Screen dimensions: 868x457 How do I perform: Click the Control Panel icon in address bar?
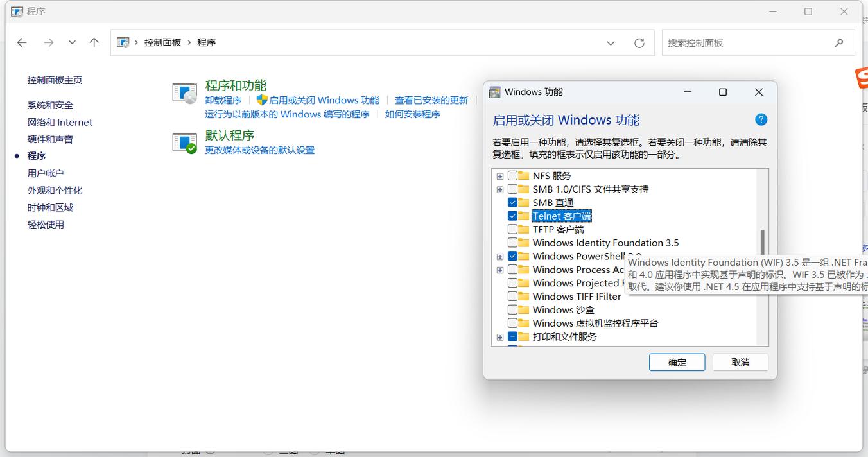[x=123, y=42]
